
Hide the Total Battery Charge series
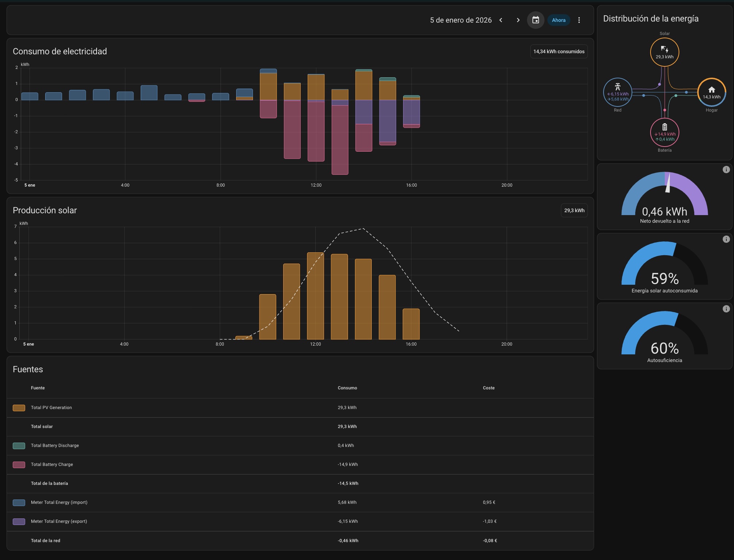pos(19,464)
